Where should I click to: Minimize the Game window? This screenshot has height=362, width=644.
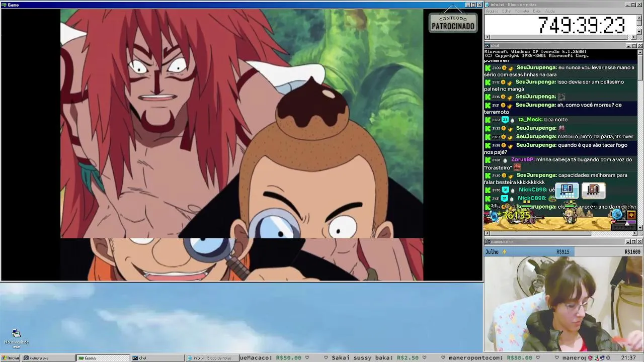tap(467, 5)
